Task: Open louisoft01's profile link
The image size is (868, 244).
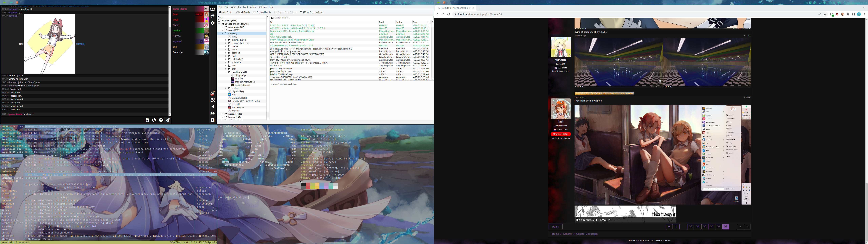Action: pyautogui.click(x=561, y=60)
